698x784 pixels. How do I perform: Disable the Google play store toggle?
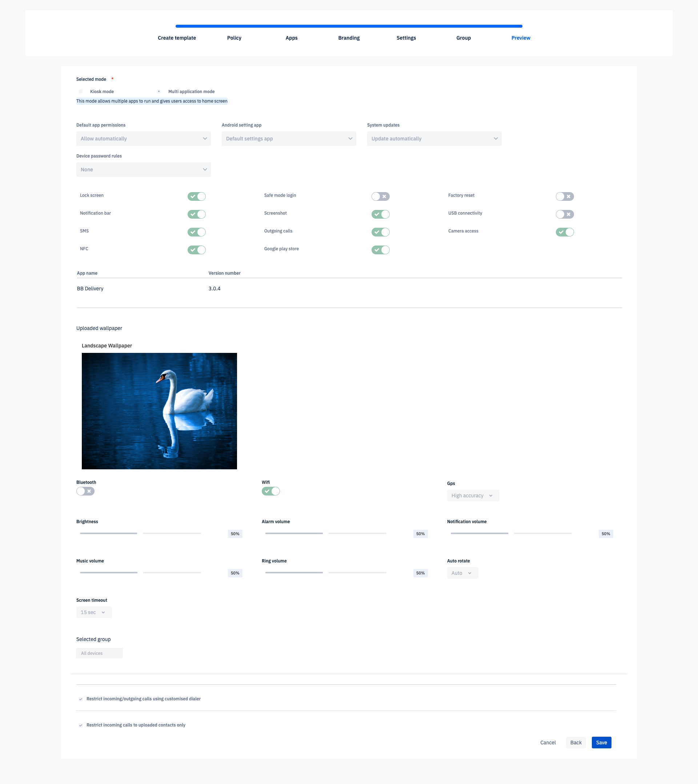[x=381, y=250]
